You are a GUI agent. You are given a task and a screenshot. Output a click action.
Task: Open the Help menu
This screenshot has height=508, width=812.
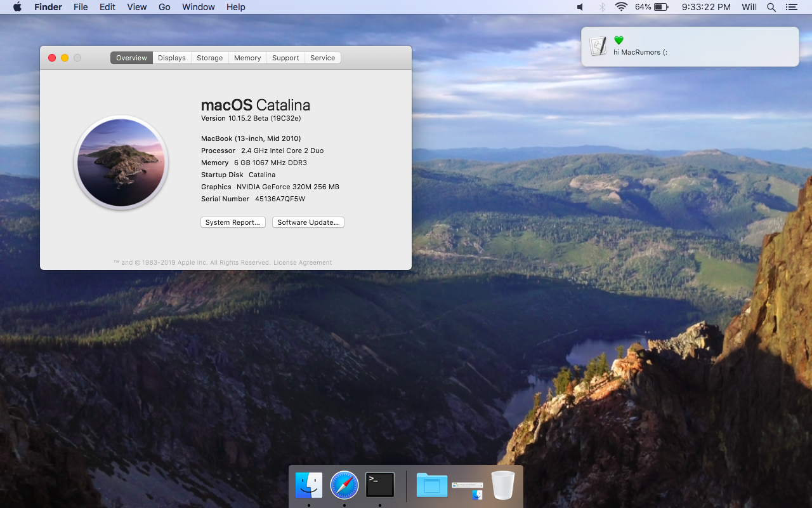pyautogui.click(x=236, y=7)
